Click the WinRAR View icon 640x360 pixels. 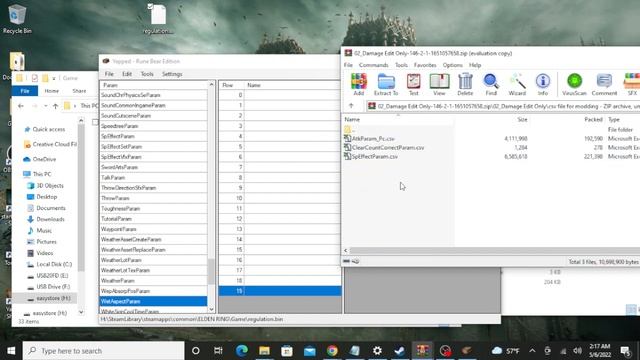[x=439, y=84]
